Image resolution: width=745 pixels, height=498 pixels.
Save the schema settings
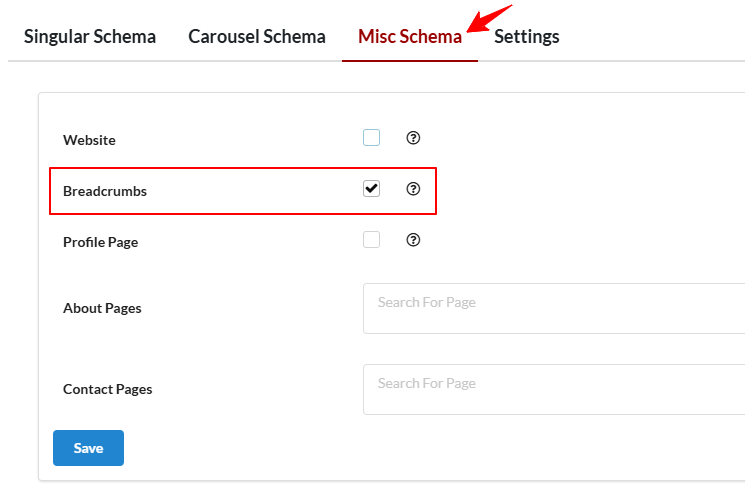click(88, 448)
